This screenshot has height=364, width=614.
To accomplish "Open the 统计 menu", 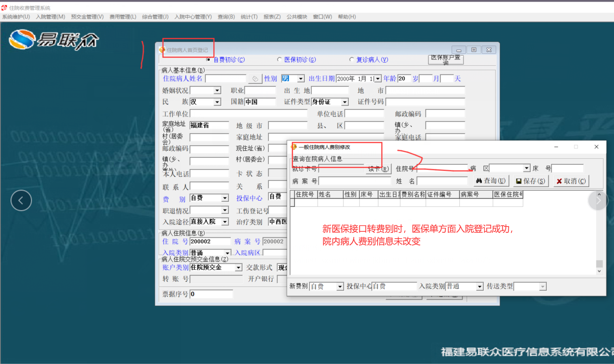I will [x=249, y=17].
